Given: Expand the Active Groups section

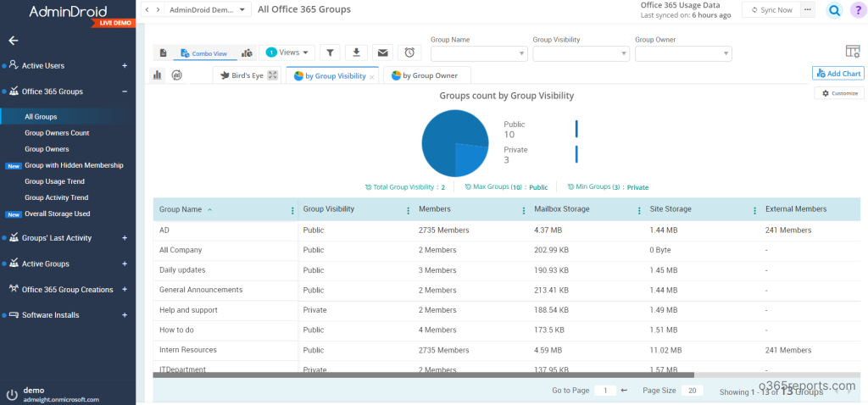Looking at the screenshot, I should click(x=125, y=264).
